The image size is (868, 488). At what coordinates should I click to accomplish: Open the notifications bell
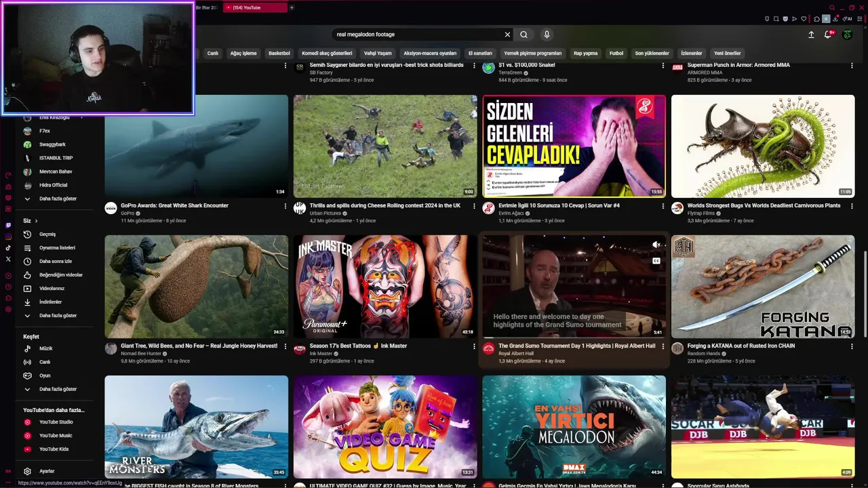pos(828,35)
